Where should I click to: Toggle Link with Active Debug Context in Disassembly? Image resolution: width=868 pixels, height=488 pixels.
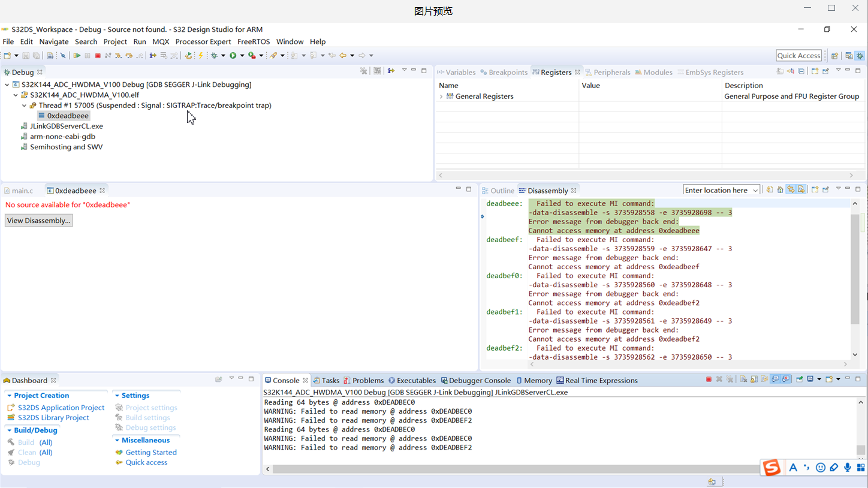pos(791,190)
